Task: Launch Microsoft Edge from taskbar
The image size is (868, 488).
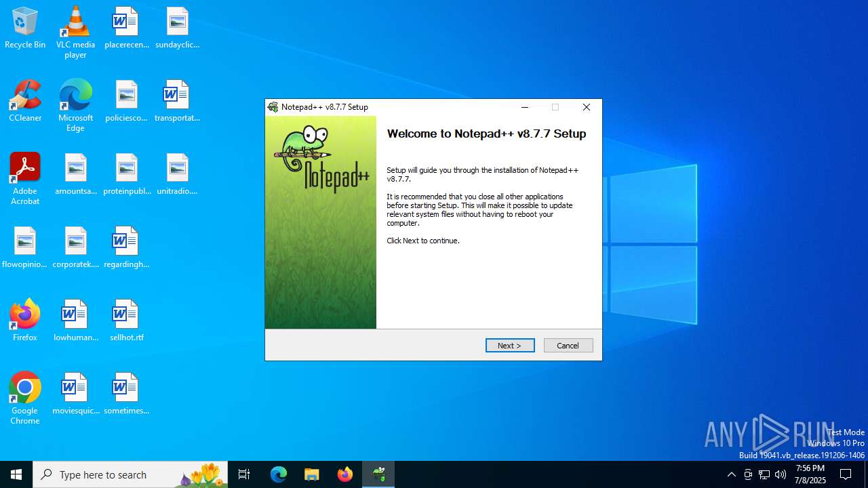Action: click(279, 474)
